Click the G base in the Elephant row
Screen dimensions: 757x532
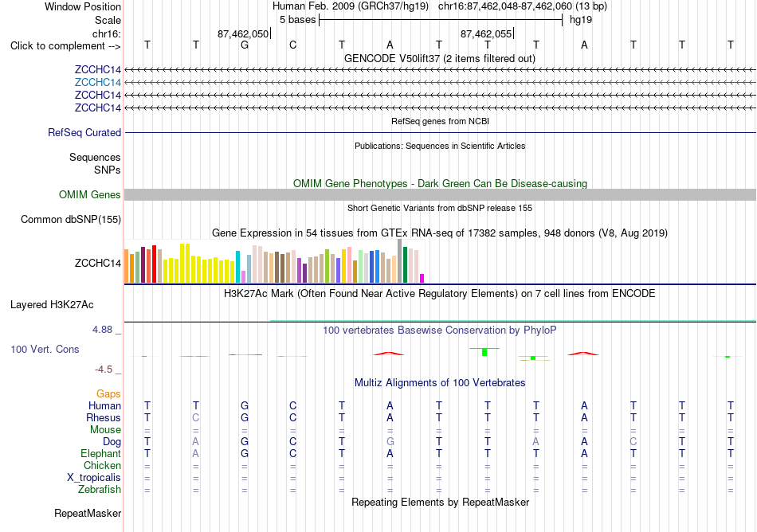tap(245, 453)
